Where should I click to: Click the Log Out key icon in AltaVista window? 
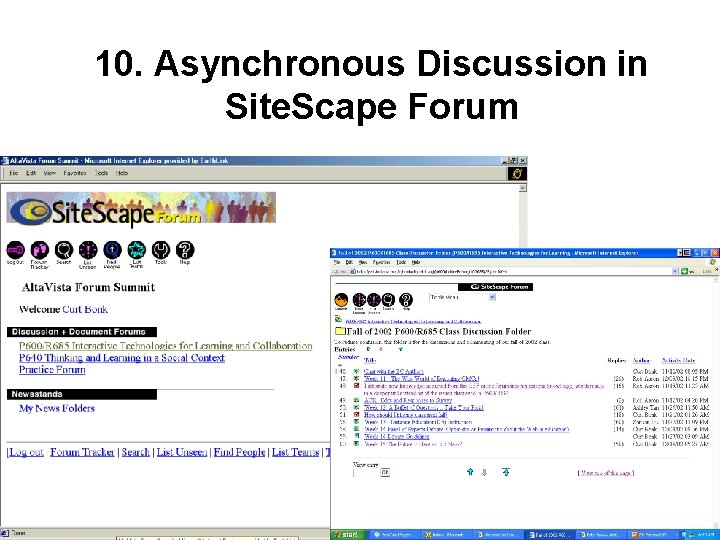coord(15,251)
